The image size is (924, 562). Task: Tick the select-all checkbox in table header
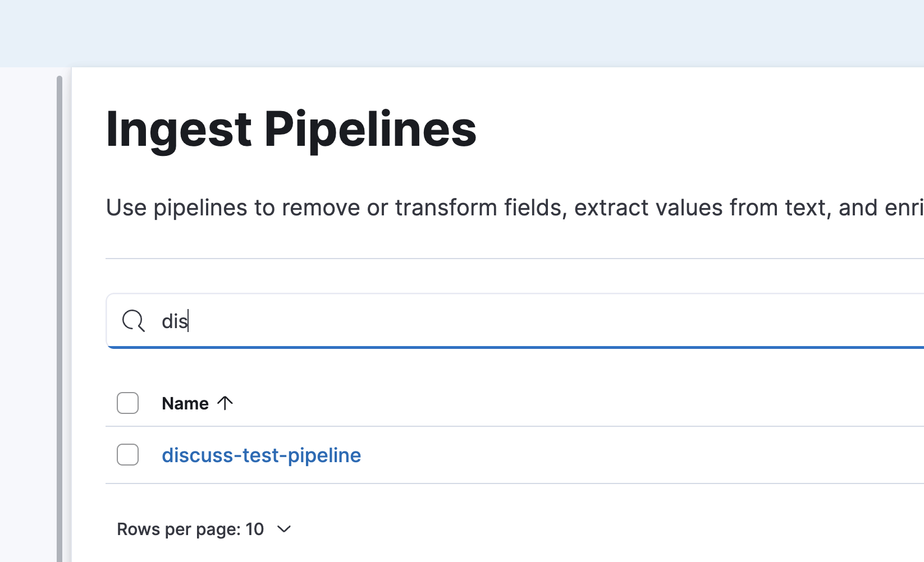[128, 403]
